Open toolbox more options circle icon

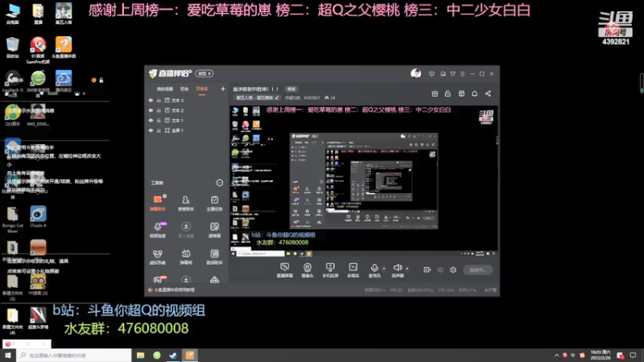219,183
